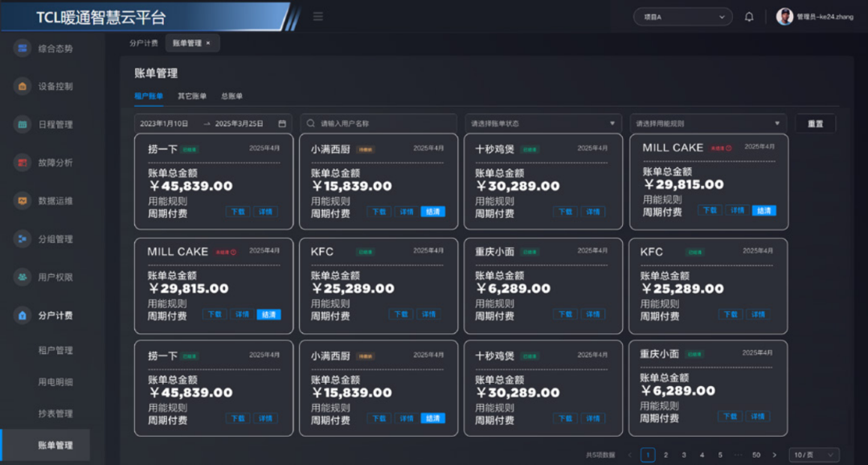Open 设备控制 via its sidebar icon

point(23,86)
